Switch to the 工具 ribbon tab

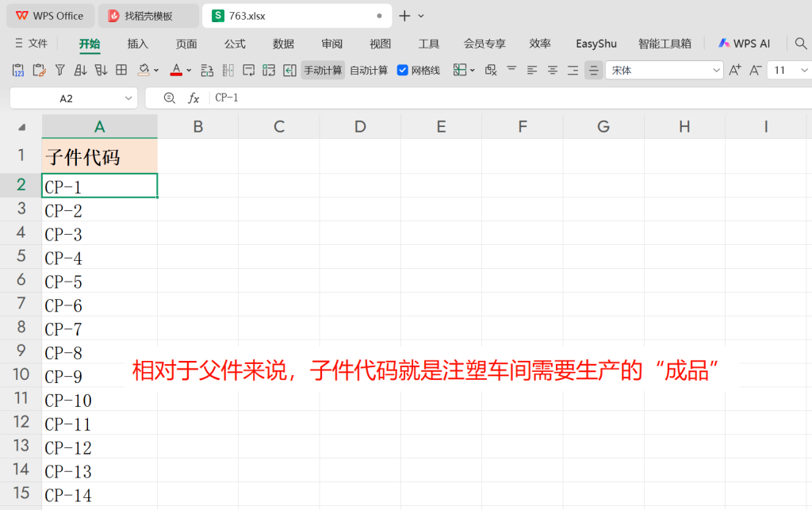click(429, 44)
